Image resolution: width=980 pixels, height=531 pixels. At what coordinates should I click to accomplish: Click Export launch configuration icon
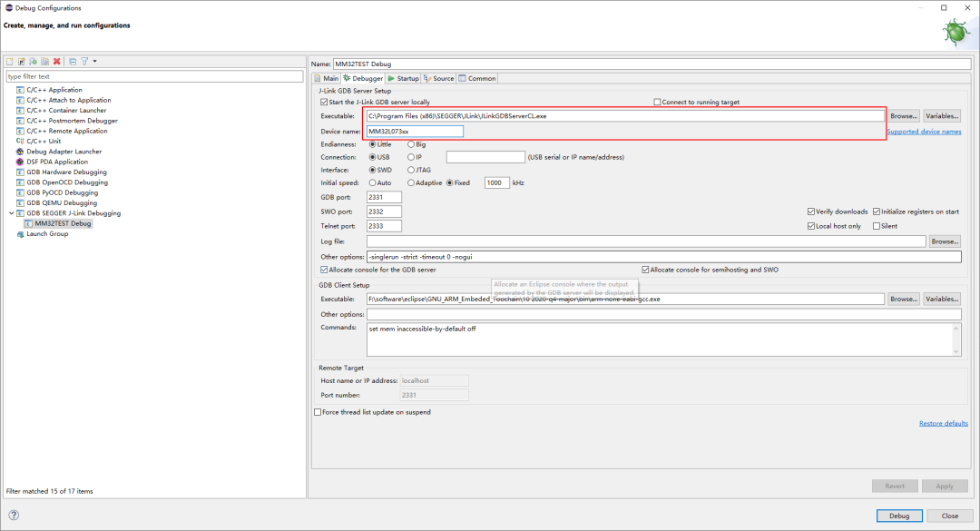click(34, 62)
